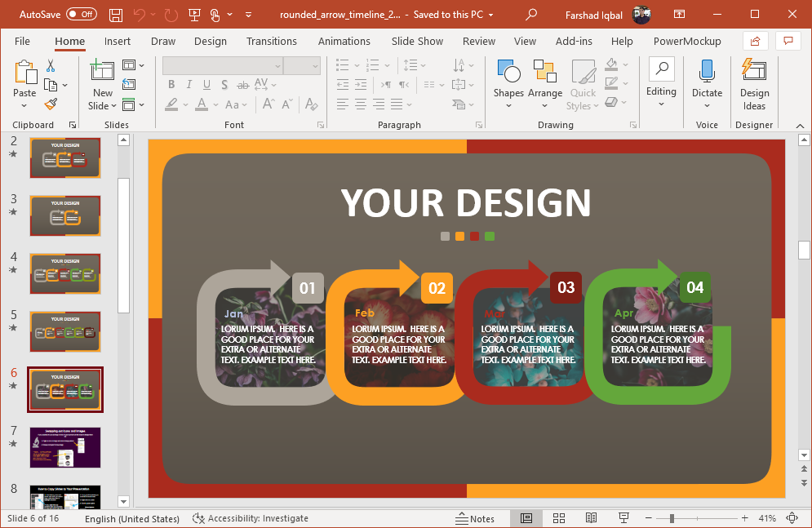This screenshot has height=528, width=812.
Task: Switch to Reading View icon
Action: tap(591, 518)
